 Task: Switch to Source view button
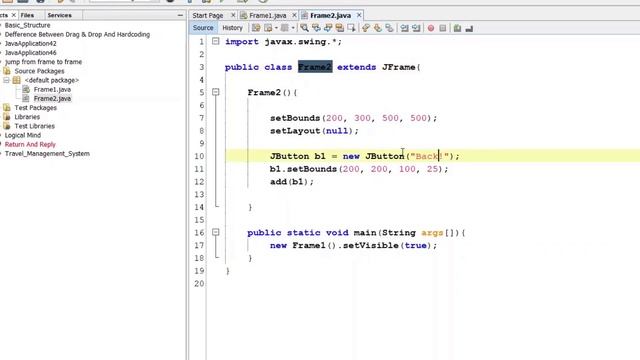click(x=203, y=28)
